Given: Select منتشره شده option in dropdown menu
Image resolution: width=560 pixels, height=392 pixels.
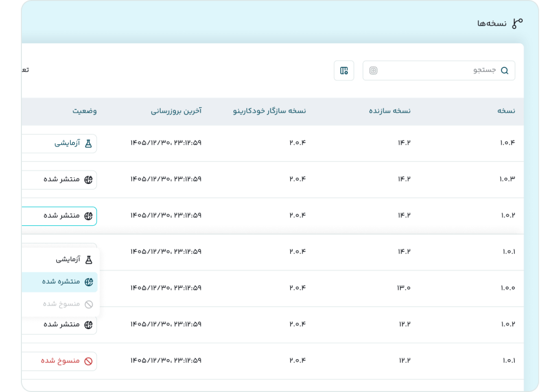Looking at the screenshot, I should 60,282.
